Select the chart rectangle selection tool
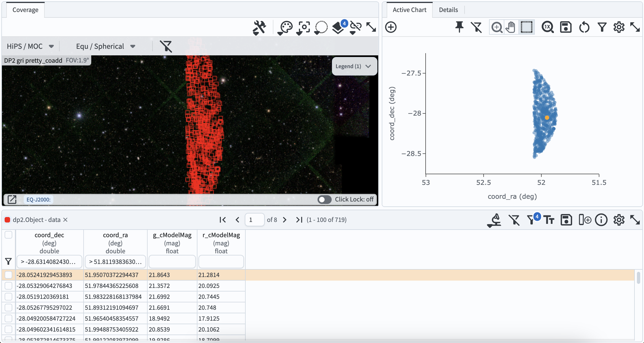 tap(526, 27)
